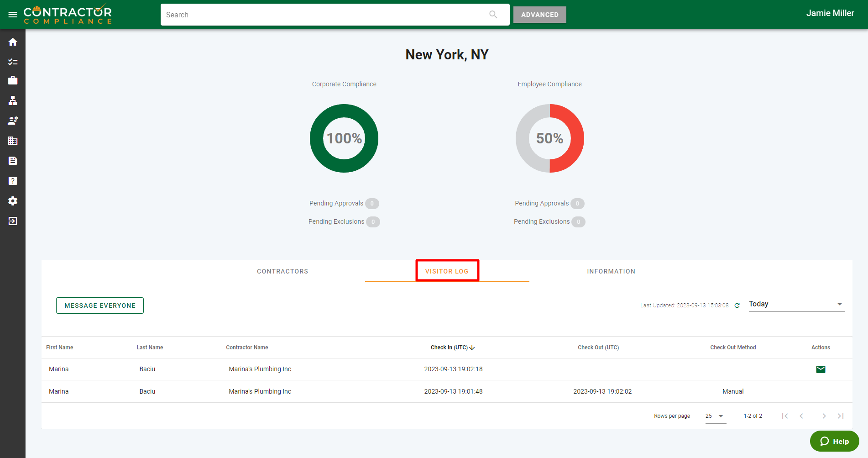Open the hamburger navigation menu
This screenshot has width=868, height=458.
[x=13, y=15]
